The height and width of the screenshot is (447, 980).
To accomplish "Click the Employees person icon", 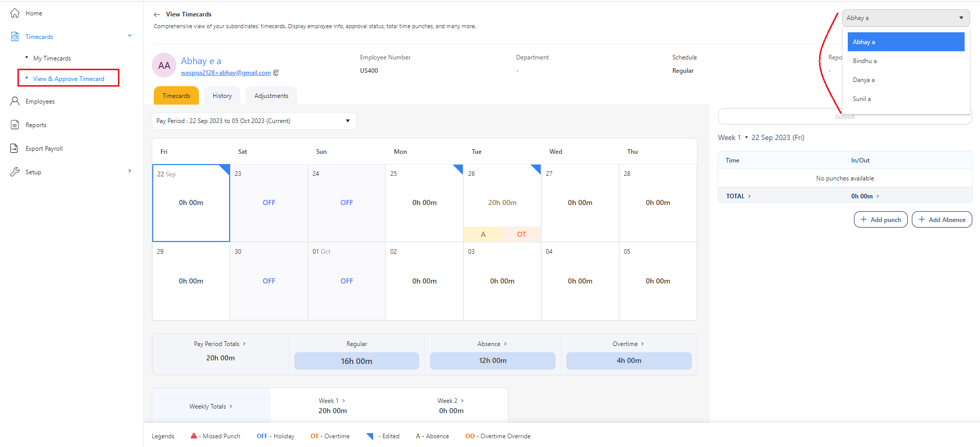I will [x=15, y=101].
